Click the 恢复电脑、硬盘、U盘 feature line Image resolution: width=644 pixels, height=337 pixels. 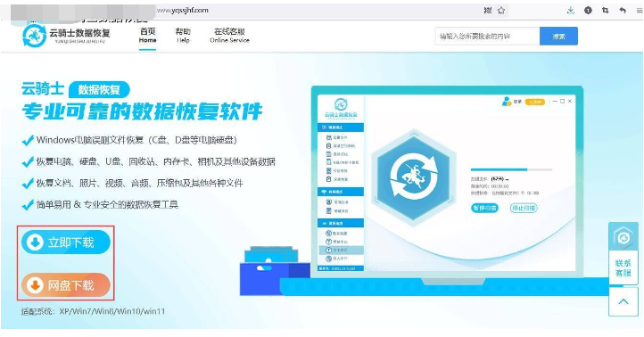coord(149,161)
